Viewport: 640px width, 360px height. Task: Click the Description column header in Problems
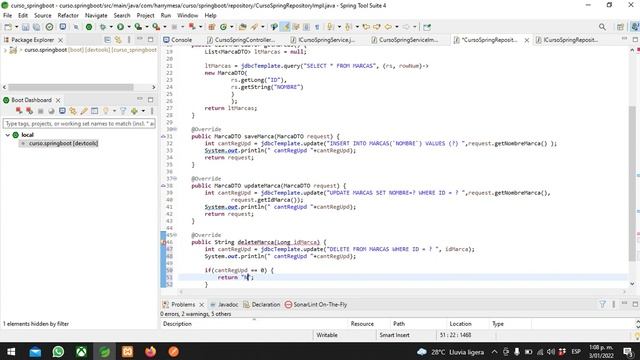[253, 324]
